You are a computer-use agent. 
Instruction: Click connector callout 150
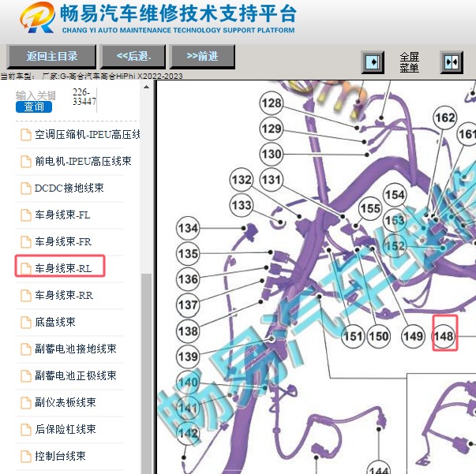[379, 336]
